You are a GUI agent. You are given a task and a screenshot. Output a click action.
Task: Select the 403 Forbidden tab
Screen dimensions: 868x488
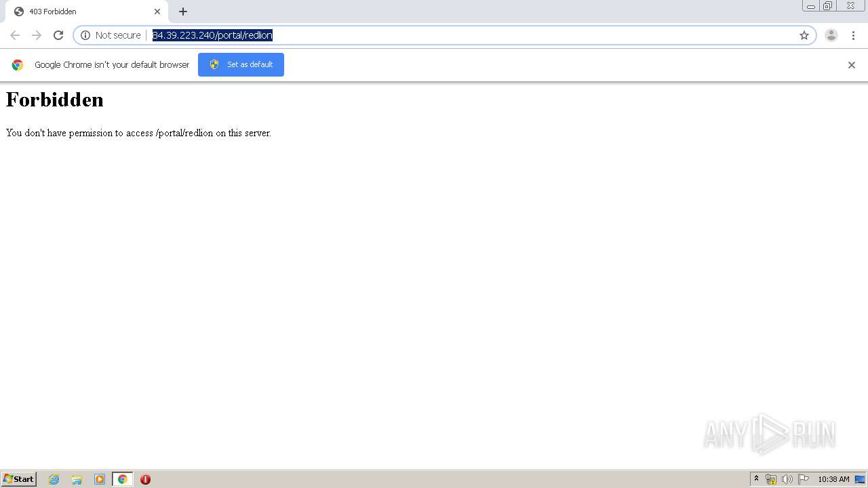[x=87, y=12]
